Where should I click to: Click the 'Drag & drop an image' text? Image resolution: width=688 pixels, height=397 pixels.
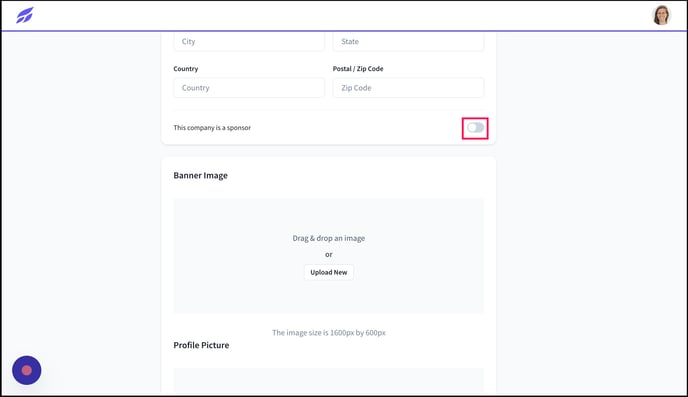coord(329,238)
